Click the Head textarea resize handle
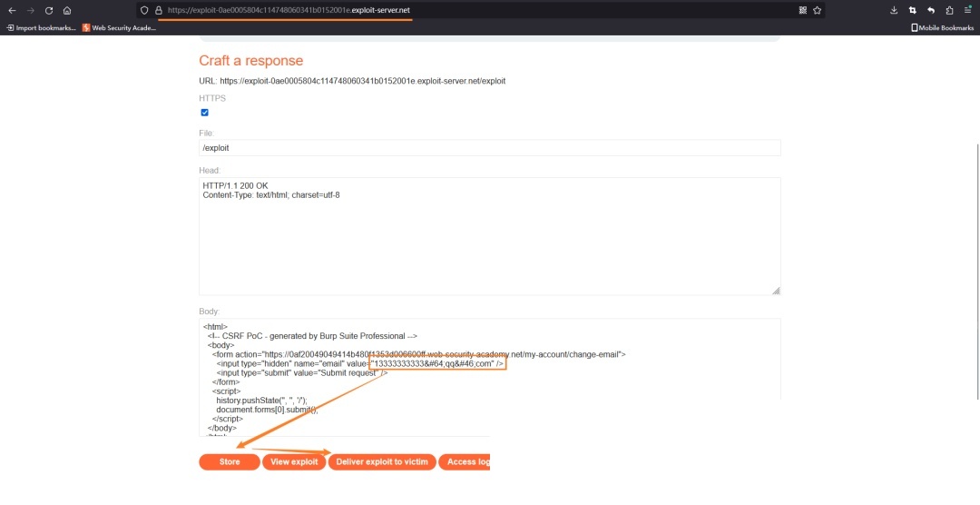Image resolution: width=980 pixels, height=505 pixels. click(x=776, y=291)
